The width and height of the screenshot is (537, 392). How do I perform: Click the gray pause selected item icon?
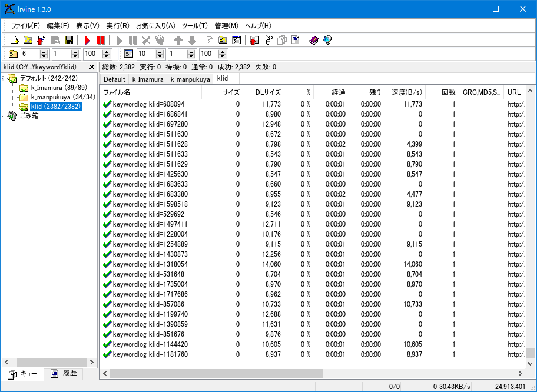tap(132, 41)
